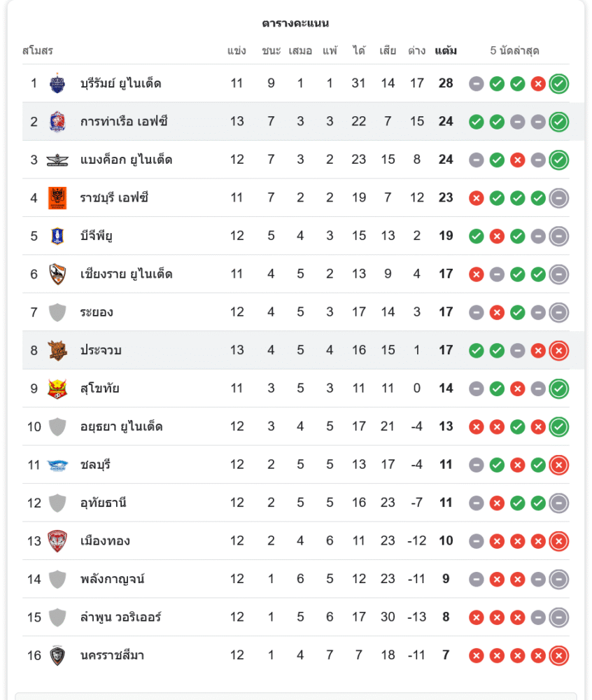Click the Bangkok United wings logo
592x700 pixels.
click(x=57, y=160)
